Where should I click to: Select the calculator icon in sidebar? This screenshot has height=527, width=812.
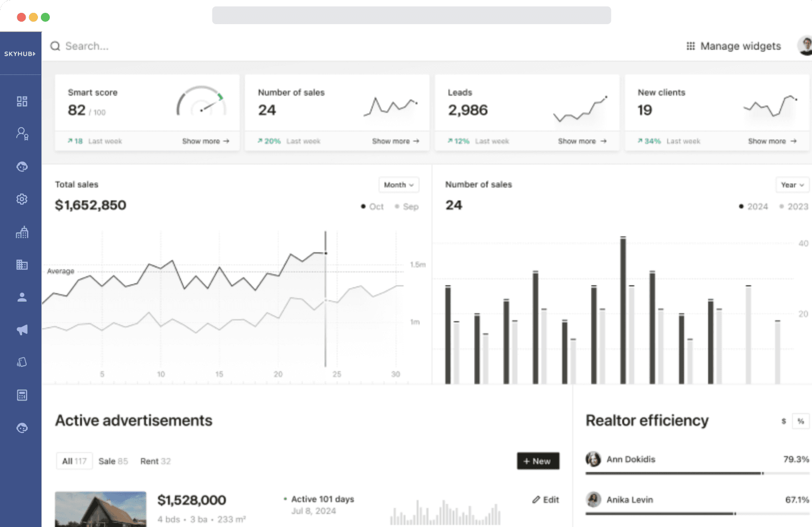22,395
